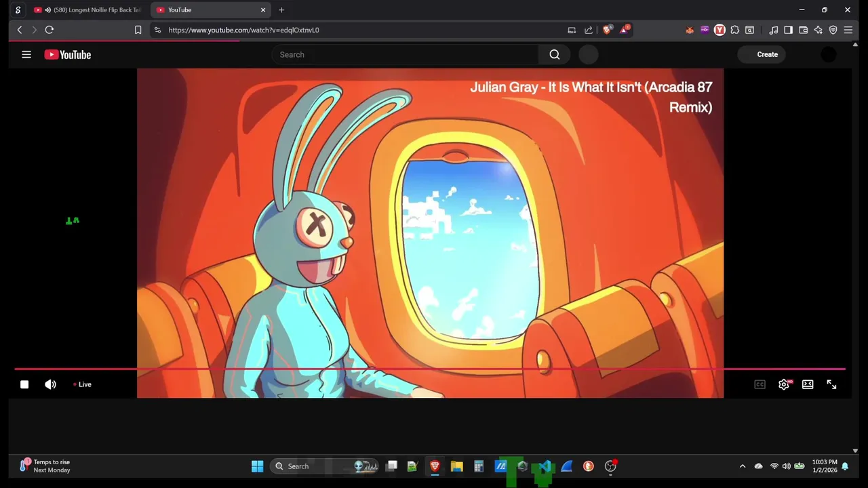Click the install app icon in the address bar
The height and width of the screenshot is (488, 868).
coord(572,30)
